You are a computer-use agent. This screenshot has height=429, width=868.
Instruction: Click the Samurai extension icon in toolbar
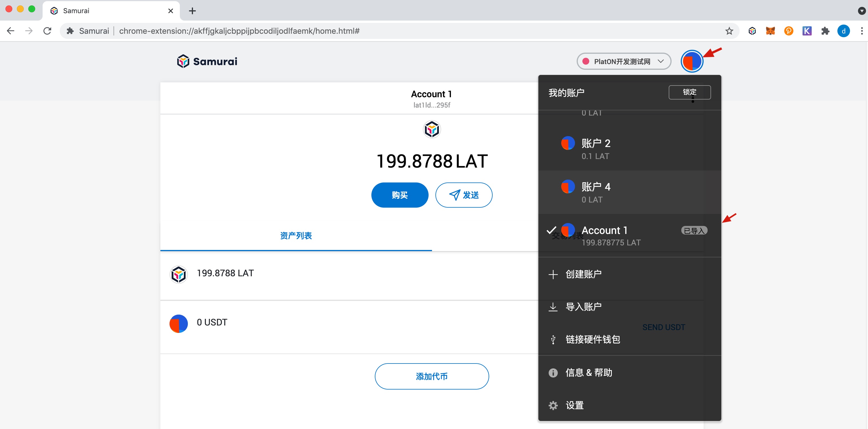(752, 31)
